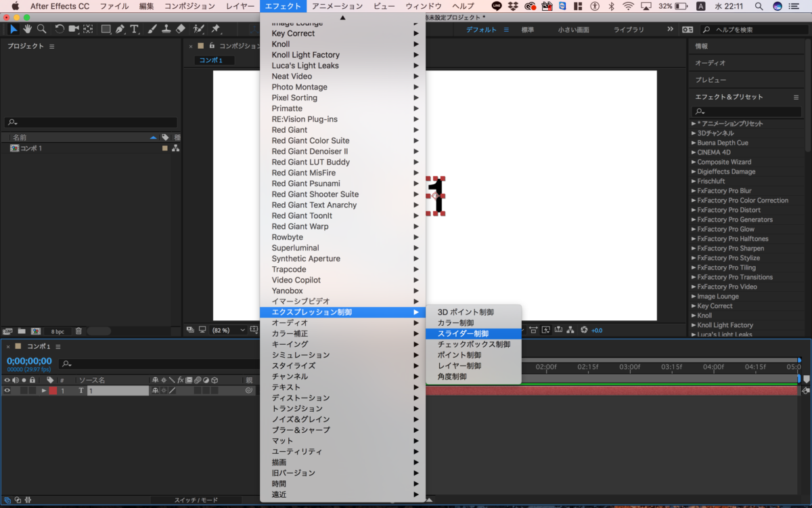The image size is (812, 508).
Task: Select the Pan Behind anchor point tool
Action: pos(88,29)
